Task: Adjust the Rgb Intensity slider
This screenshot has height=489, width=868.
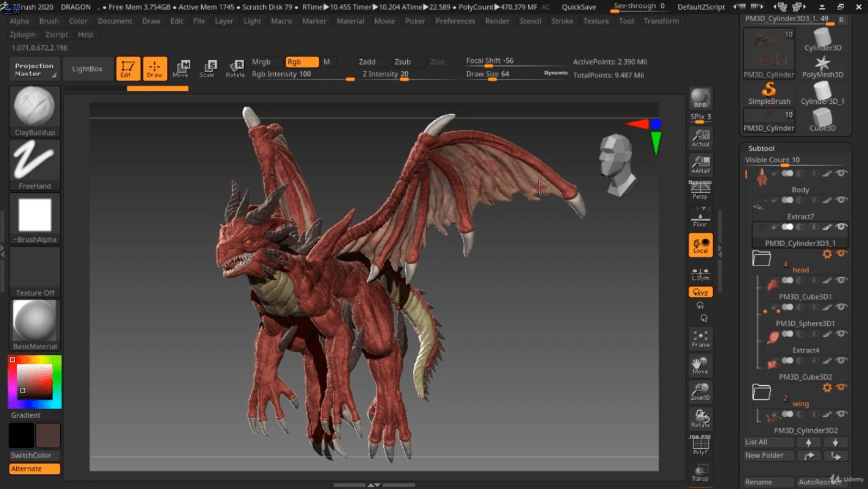Action: (x=302, y=74)
